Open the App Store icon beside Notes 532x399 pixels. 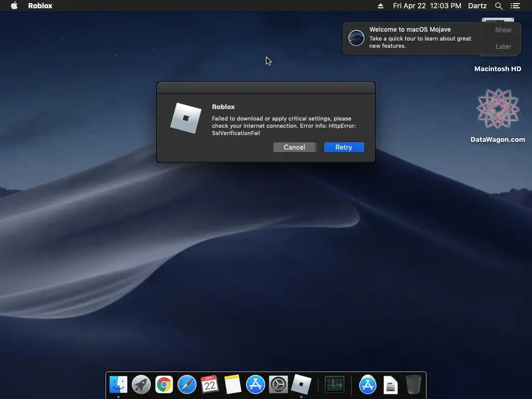click(x=255, y=385)
